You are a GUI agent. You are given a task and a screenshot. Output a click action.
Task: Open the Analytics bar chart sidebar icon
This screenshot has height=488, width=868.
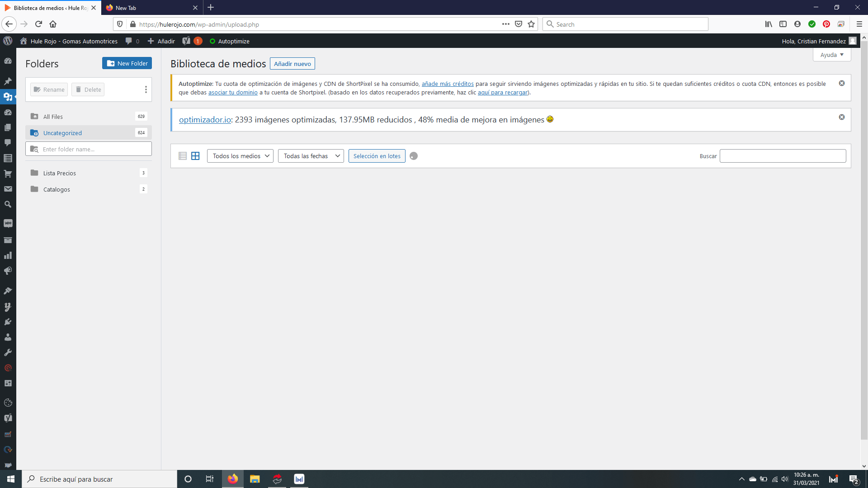pos(8,255)
